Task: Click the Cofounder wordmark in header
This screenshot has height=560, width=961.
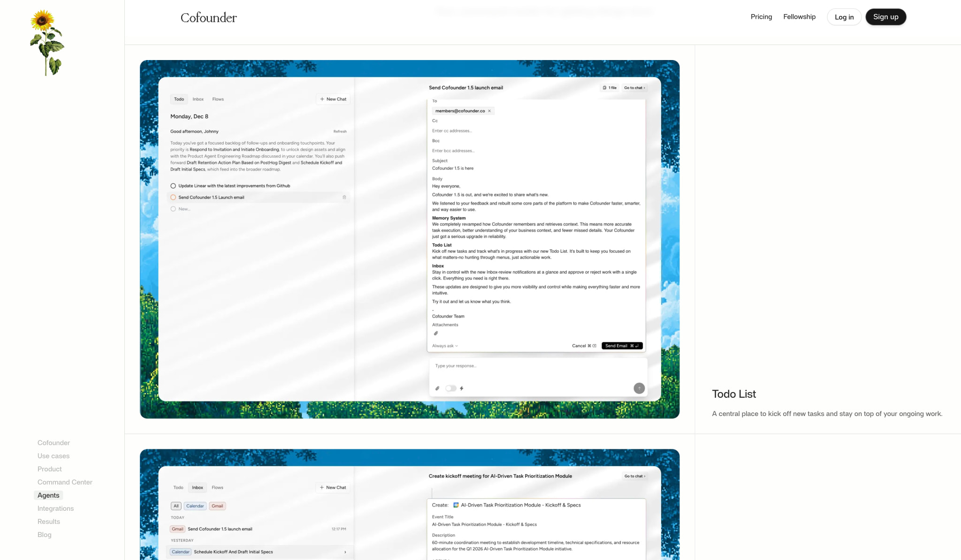Action: (209, 18)
